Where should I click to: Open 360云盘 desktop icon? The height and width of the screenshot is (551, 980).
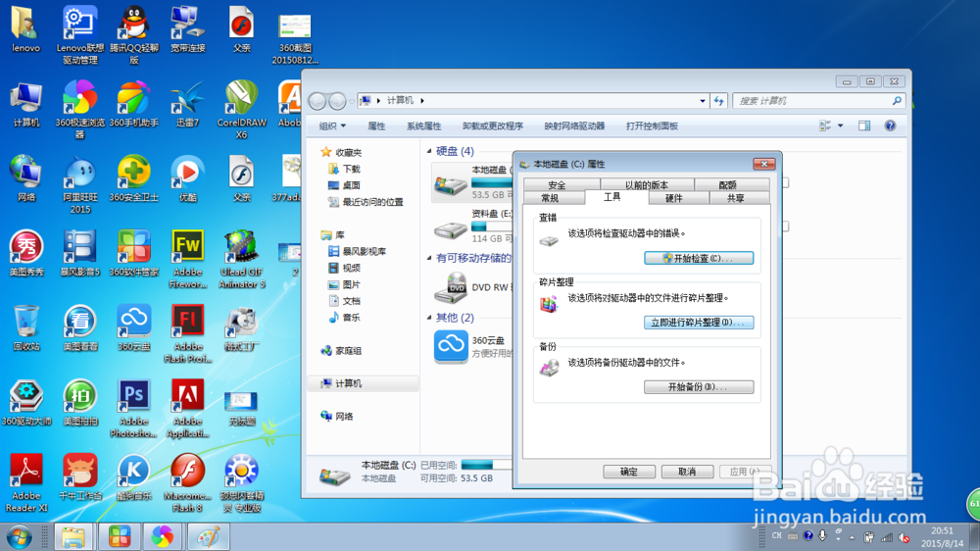point(133,327)
